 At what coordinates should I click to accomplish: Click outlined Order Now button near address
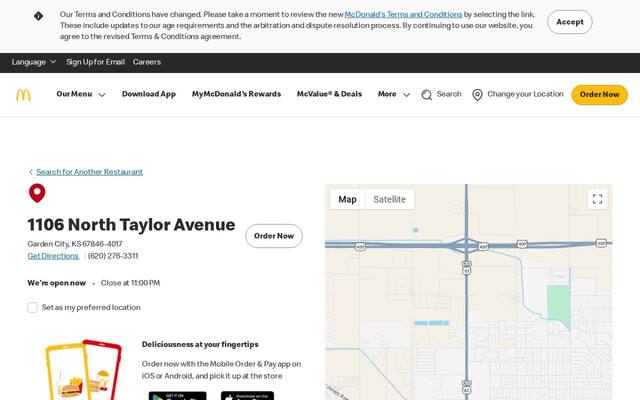(274, 236)
